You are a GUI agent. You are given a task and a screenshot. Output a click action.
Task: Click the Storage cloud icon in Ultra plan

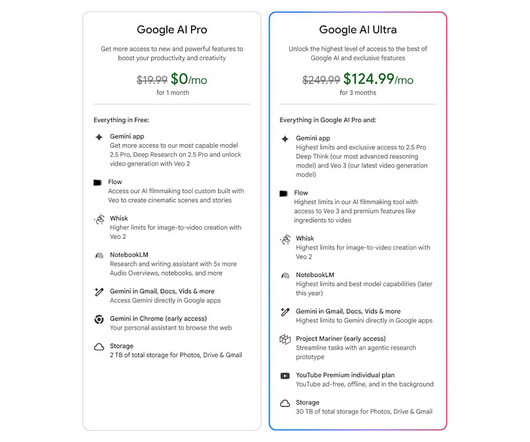point(285,403)
